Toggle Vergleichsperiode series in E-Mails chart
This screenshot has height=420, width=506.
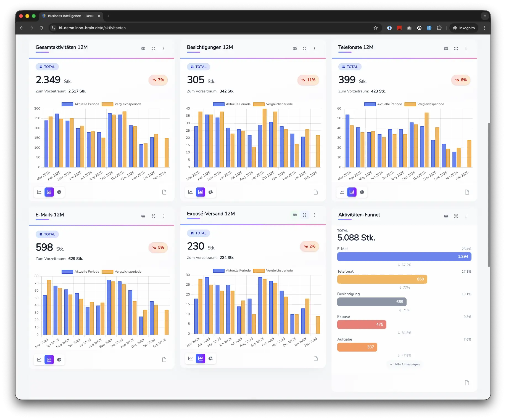pos(122,272)
